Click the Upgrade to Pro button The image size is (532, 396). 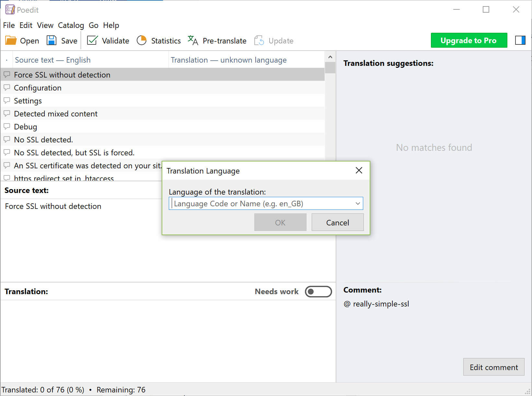click(469, 40)
